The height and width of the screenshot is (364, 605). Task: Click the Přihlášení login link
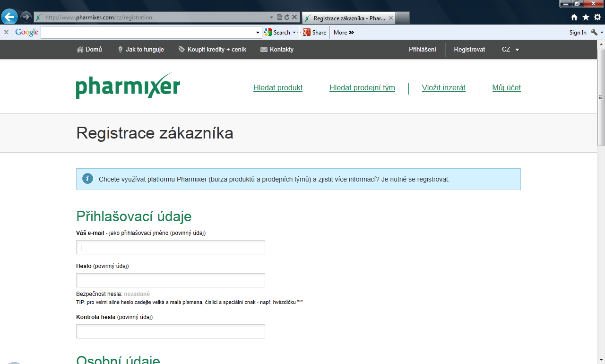pos(423,49)
